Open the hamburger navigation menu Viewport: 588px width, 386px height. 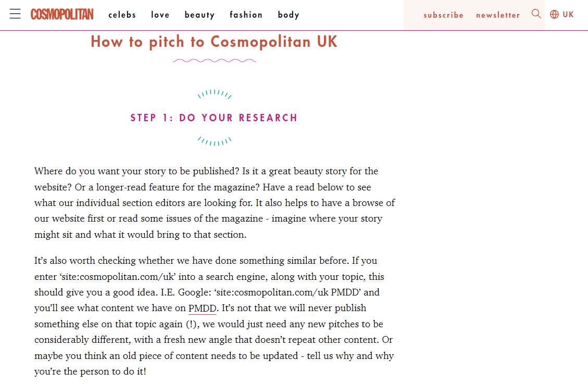coord(15,14)
